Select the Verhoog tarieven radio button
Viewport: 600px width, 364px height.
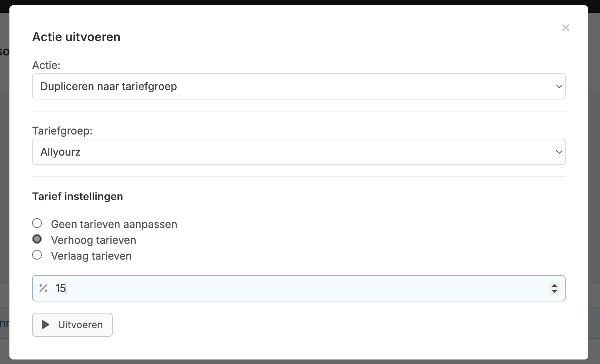(37, 239)
